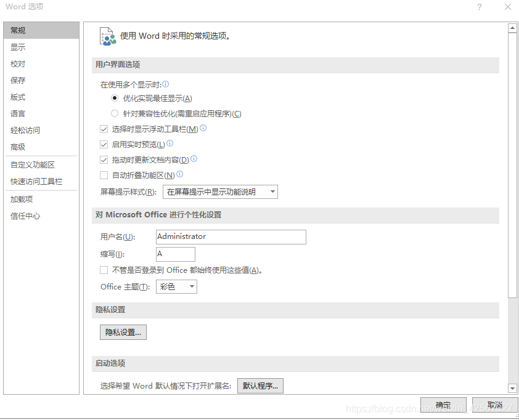Close the Word 选项 dialog
The image size is (519, 420).
(508, 7)
